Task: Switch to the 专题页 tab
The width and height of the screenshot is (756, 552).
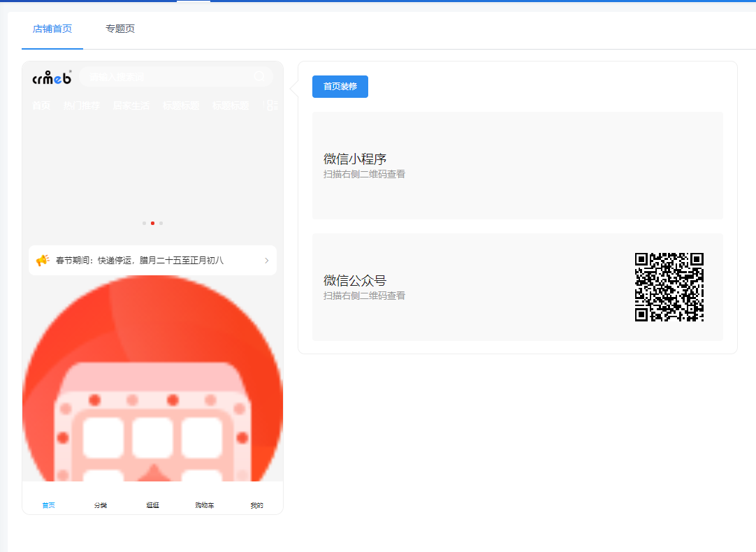Action: 119,29
